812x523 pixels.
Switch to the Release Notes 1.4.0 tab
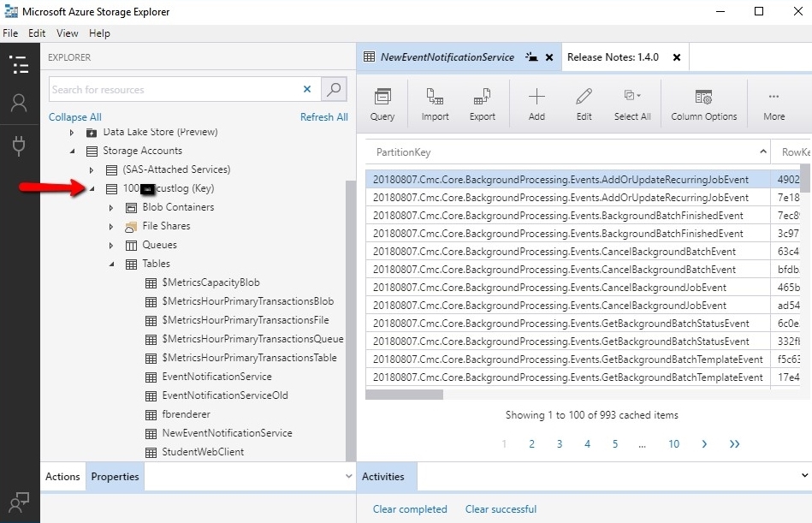(613, 56)
